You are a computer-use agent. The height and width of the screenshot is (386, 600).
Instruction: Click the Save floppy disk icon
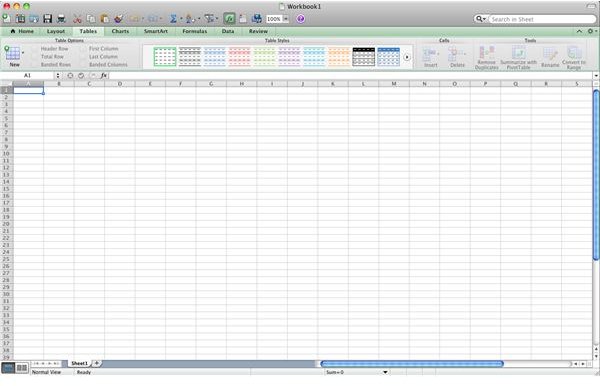point(47,19)
